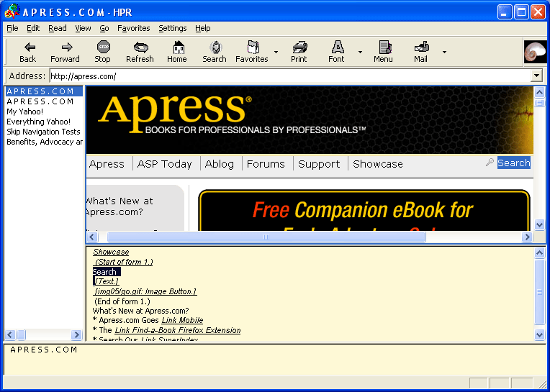Screen dimensions: 550x392
Task: Click (Start of form 1.) link
Action: tap(124, 262)
